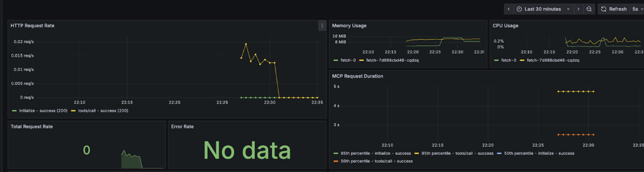This screenshot has width=644, height=172.
Task: Click the 0.2% axis label in CPU Usage
Action: [499, 41]
